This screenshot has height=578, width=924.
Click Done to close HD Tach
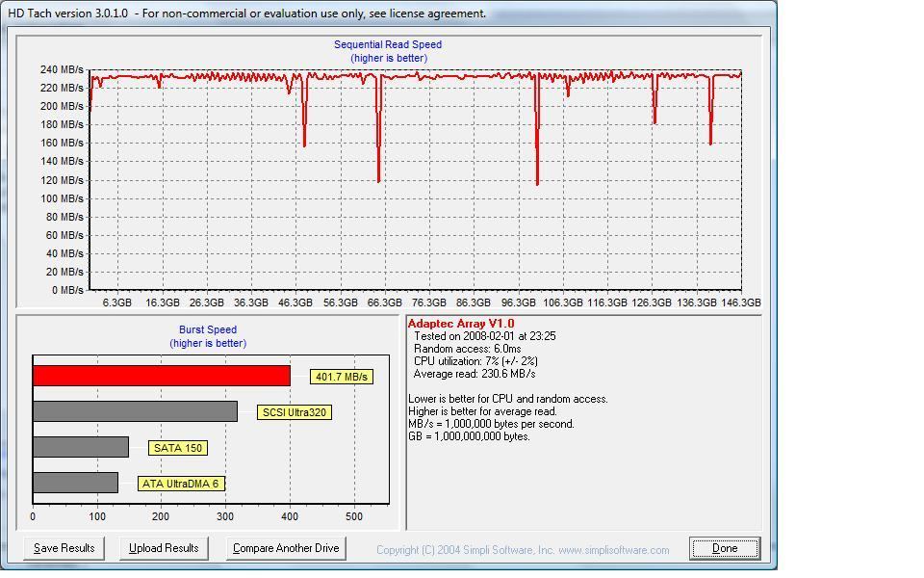[724, 548]
